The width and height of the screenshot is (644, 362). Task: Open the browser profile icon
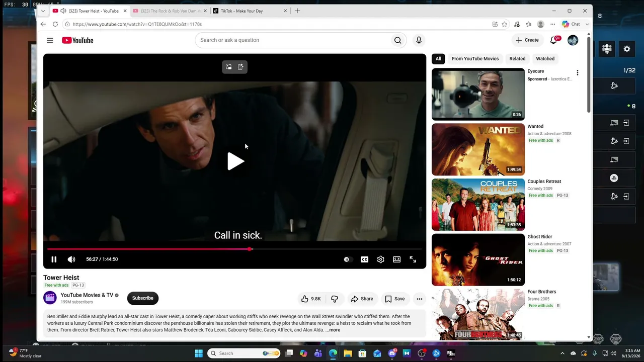tap(540, 24)
